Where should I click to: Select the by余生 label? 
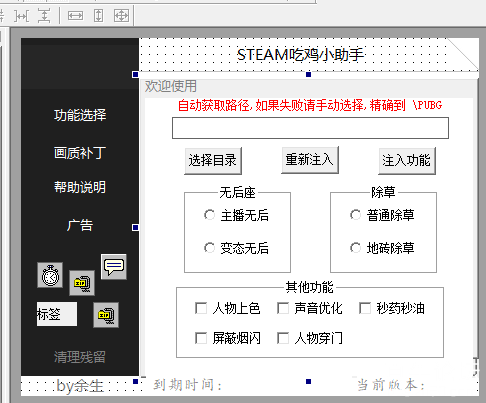[x=80, y=386]
